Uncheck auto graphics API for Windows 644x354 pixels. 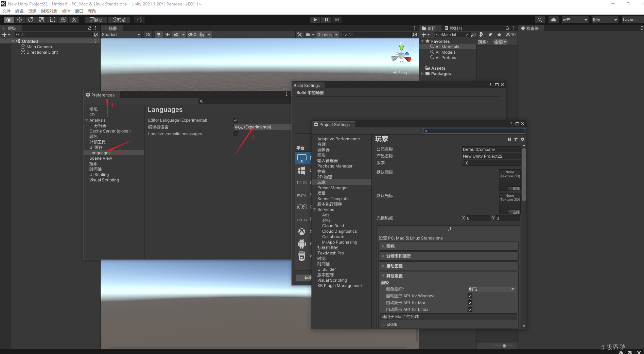[x=470, y=296]
